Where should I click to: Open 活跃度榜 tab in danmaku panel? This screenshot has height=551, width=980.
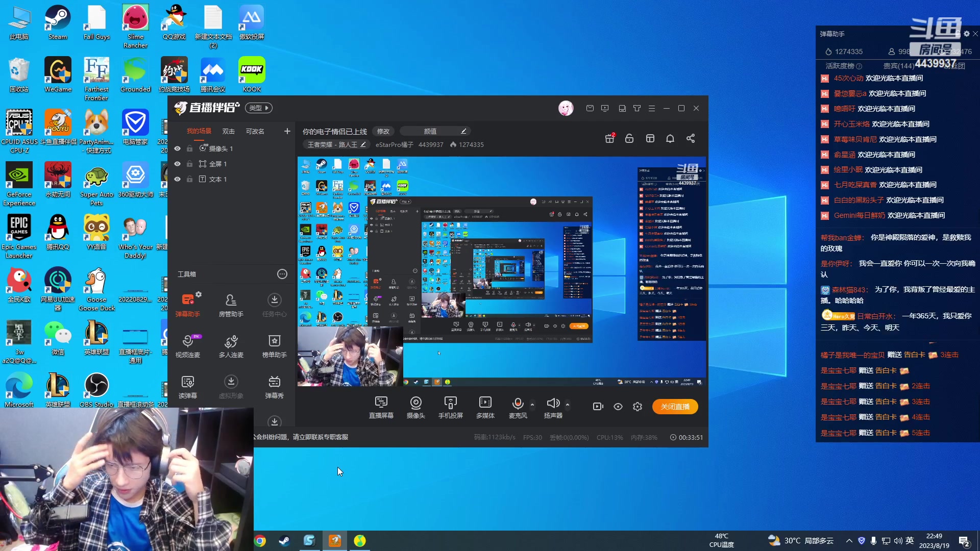(843, 66)
